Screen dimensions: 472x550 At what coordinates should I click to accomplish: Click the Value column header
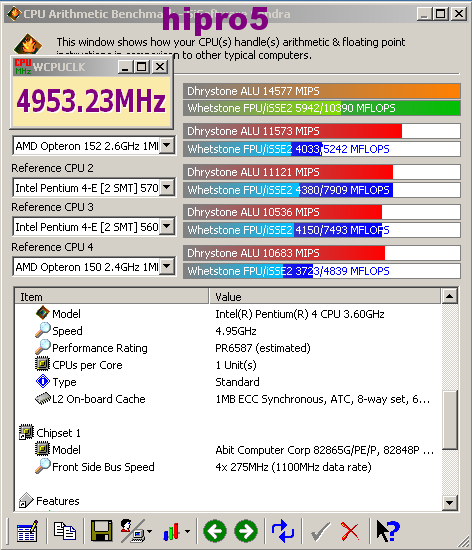(x=325, y=297)
